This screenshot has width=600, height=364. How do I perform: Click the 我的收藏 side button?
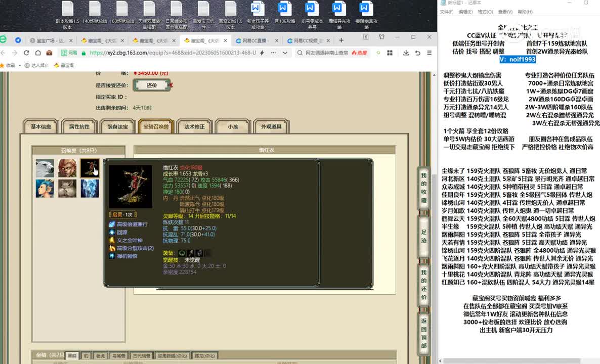pyautogui.click(x=423, y=188)
